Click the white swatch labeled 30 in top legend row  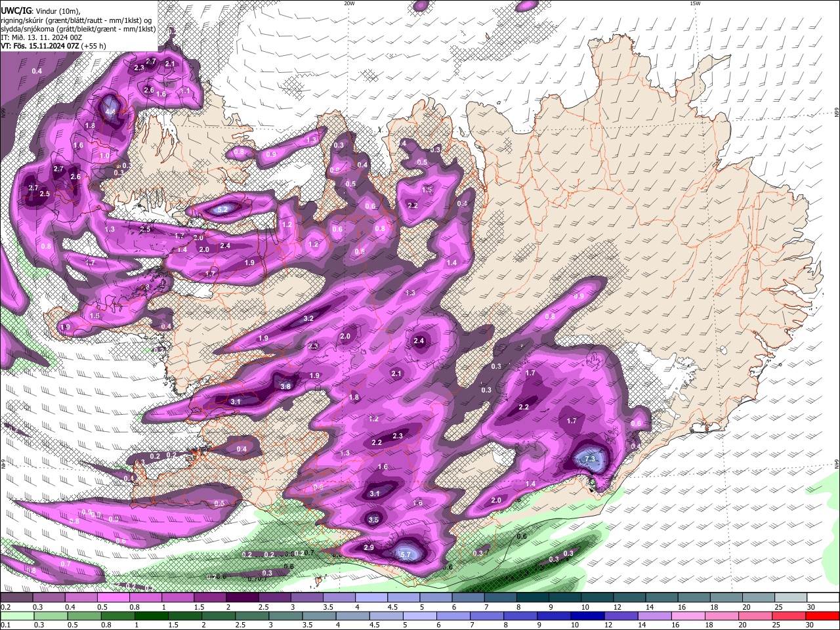[x=823, y=598]
